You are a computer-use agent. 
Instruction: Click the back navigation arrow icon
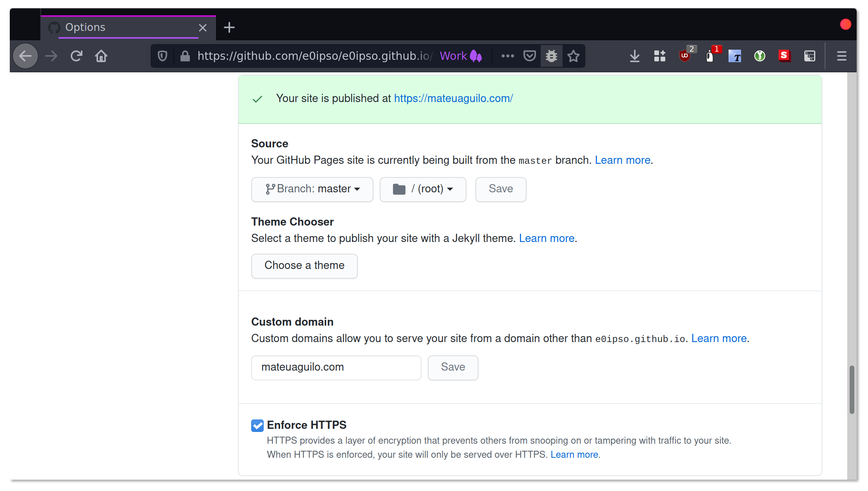click(x=25, y=56)
